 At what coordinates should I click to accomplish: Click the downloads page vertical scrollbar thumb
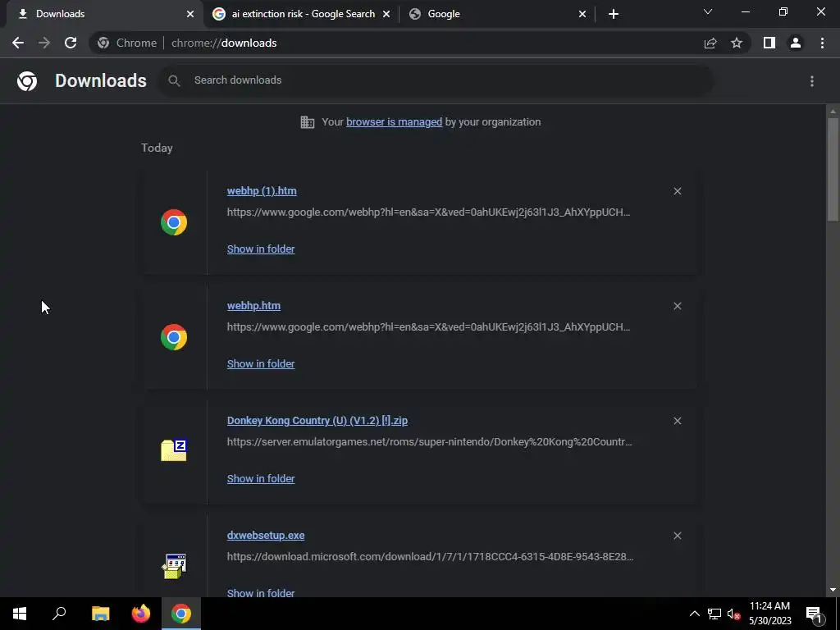pyautogui.click(x=833, y=169)
